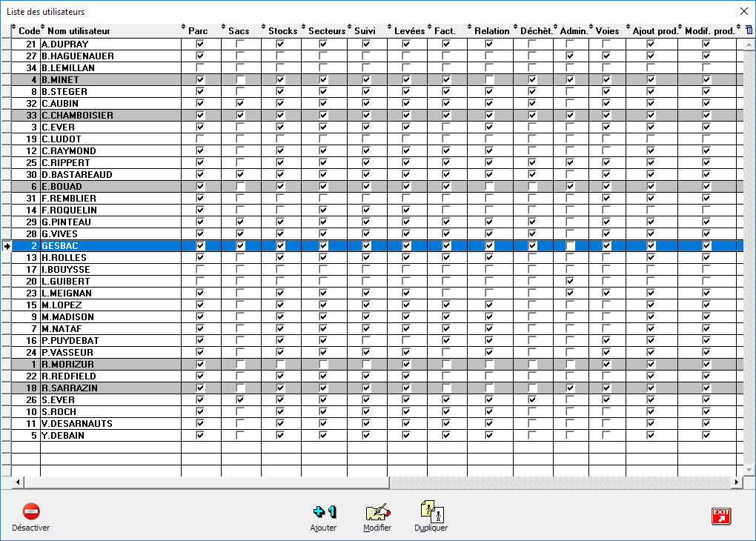Screen dimensions: 756x541
Task: Click the Modifier pencil icon
Action: [377, 511]
